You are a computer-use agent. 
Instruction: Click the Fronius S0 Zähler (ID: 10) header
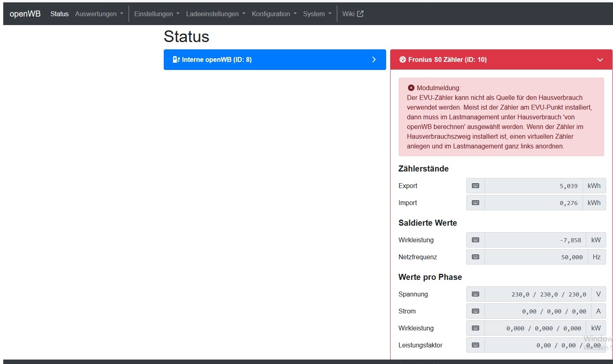click(501, 59)
